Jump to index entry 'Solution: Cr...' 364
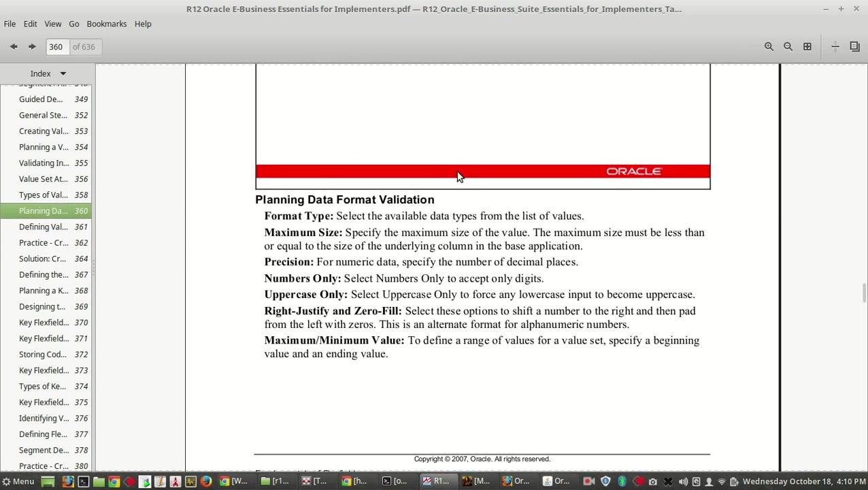The image size is (868, 490). pos(46,259)
